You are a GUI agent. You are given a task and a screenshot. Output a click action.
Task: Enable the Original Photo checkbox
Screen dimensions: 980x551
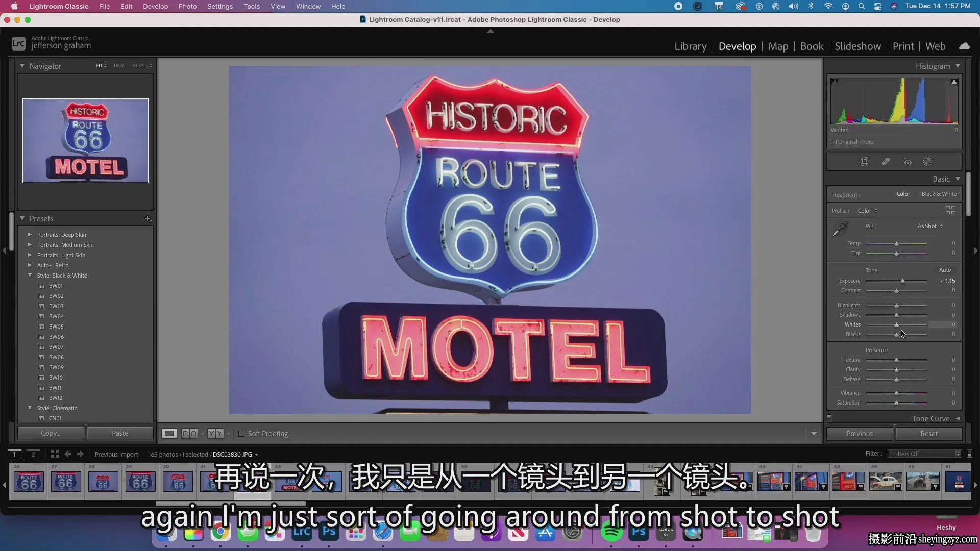834,142
